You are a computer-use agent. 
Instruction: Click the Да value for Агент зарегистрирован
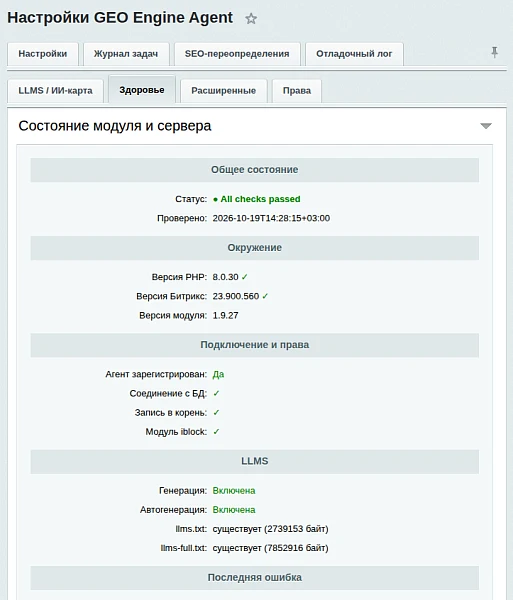(218, 374)
